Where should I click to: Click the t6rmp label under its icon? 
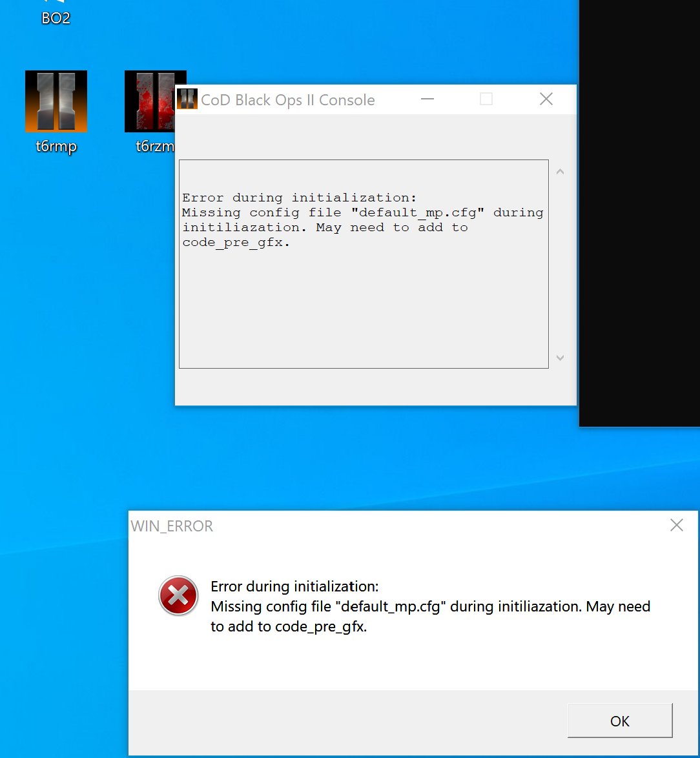[x=56, y=147]
